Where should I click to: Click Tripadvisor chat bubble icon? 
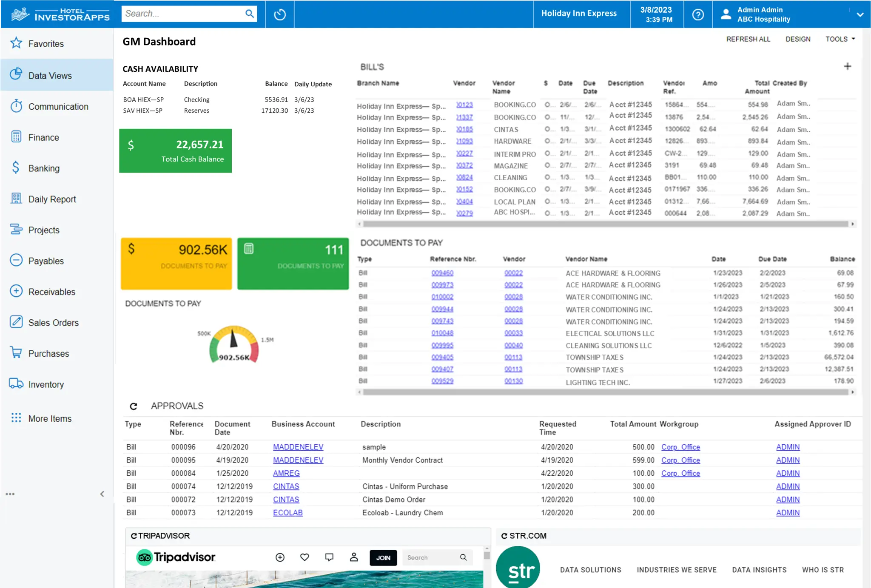click(329, 557)
